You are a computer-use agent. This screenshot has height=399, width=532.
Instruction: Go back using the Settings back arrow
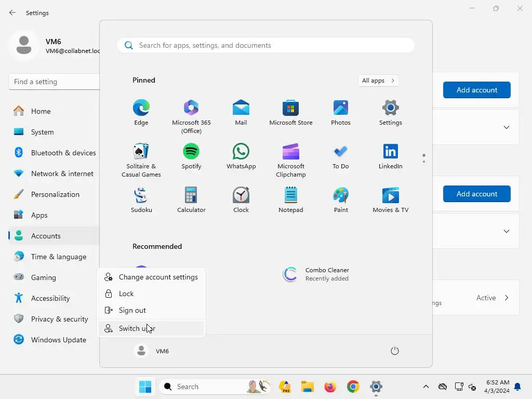[x=12, y=12]
